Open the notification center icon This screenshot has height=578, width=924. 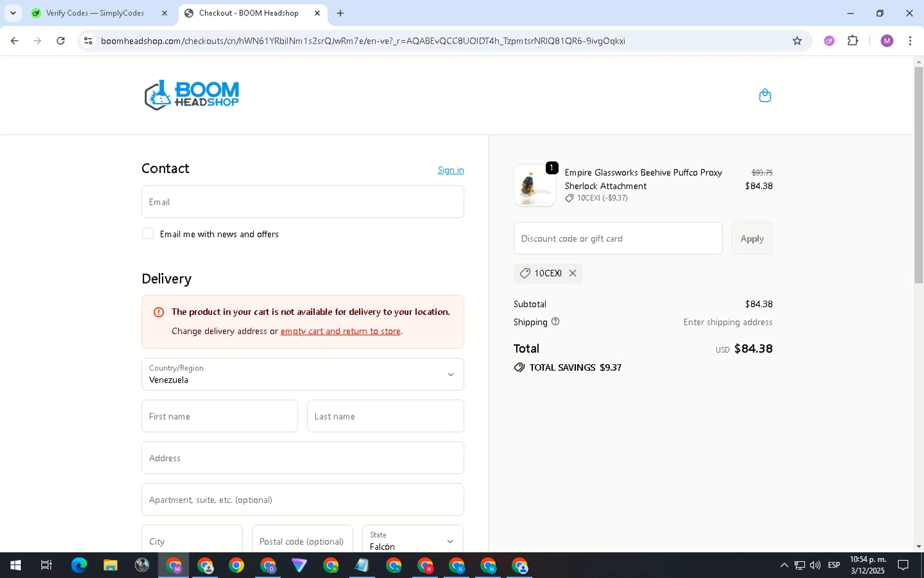[903, 565]
